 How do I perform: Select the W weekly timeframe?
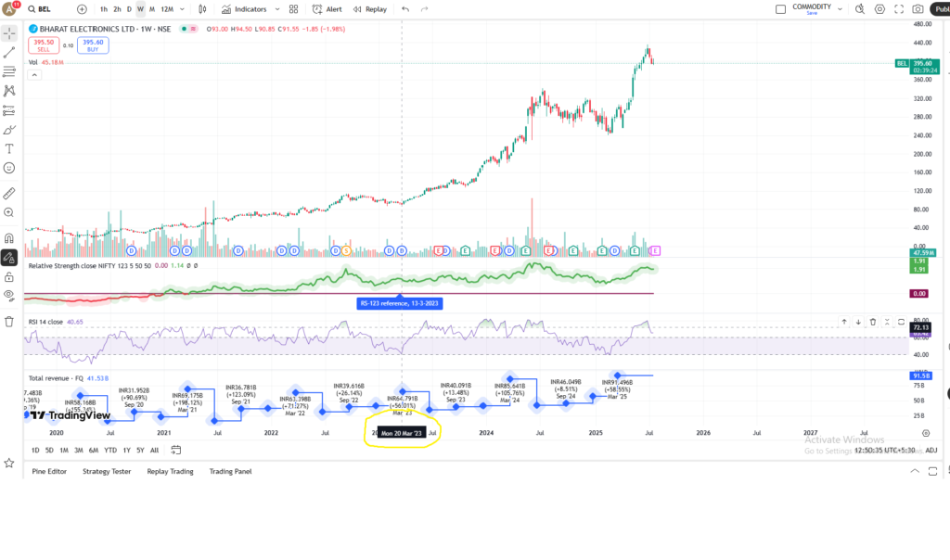tap(141, 9)
